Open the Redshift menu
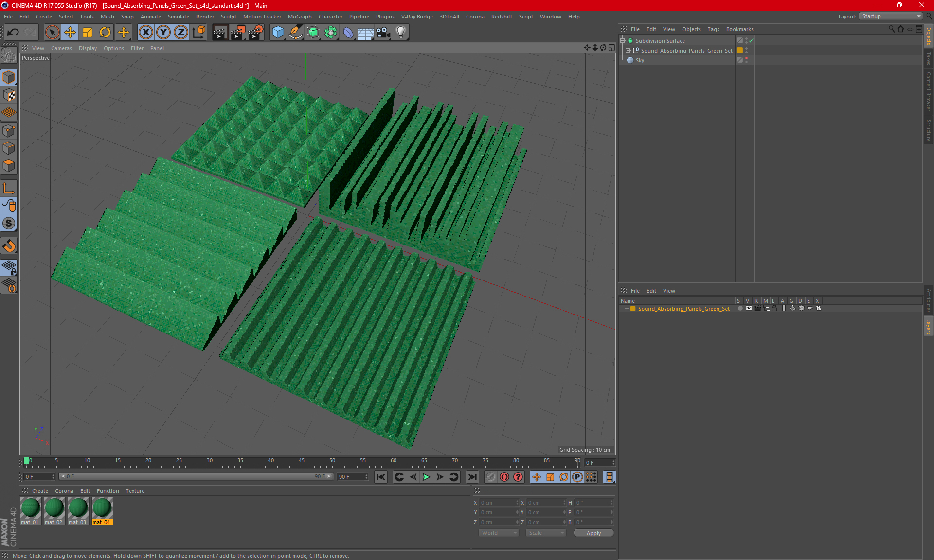 (502, 17)
